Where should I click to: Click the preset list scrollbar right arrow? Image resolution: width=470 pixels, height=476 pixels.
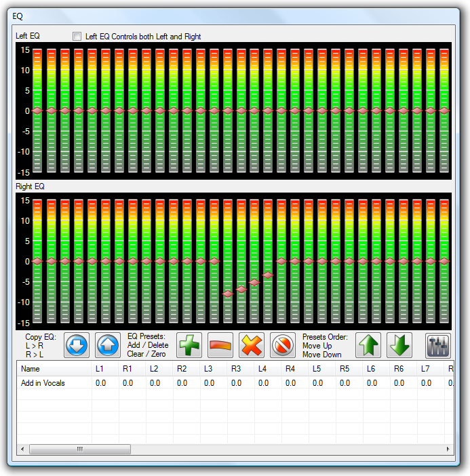click(448, 449)
